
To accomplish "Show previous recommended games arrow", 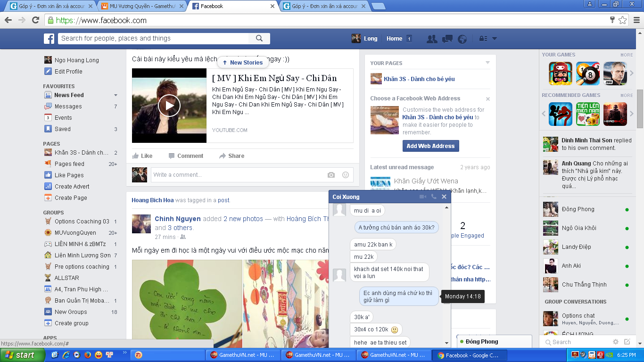I will point(543,114).
